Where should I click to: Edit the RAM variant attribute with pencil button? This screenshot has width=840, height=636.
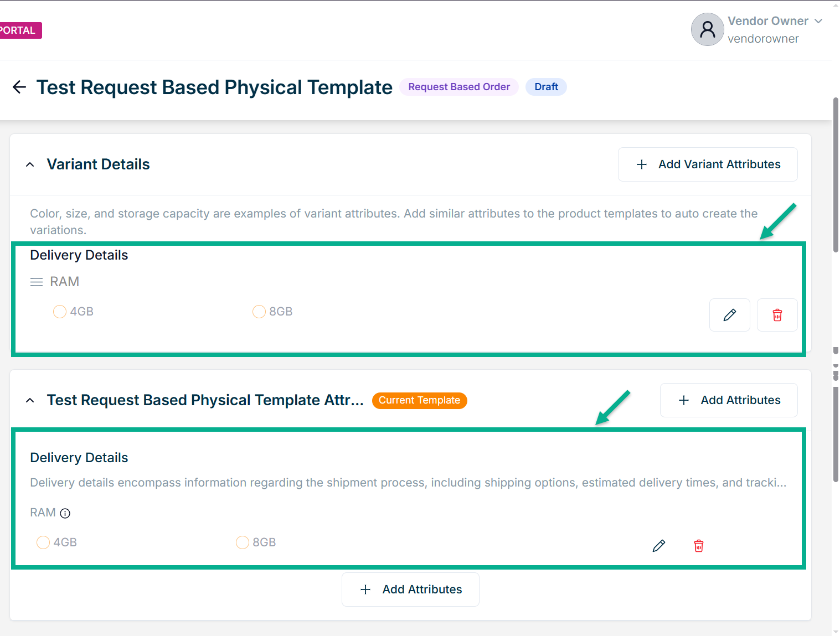(x=729, y=315)
